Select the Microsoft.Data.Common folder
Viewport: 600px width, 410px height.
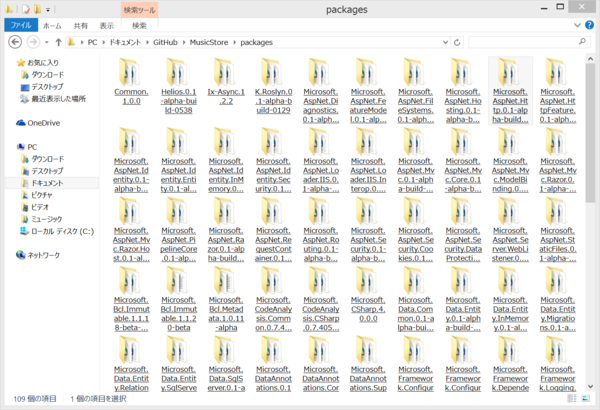[x=416, y=299]
